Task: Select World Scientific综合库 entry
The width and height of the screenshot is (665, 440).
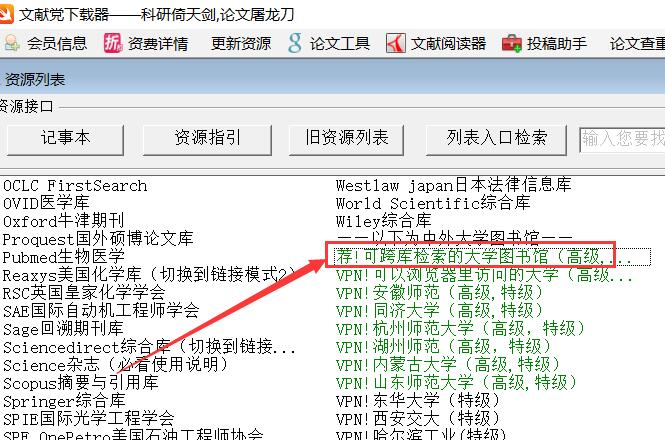Action: (x=433, y=203)
